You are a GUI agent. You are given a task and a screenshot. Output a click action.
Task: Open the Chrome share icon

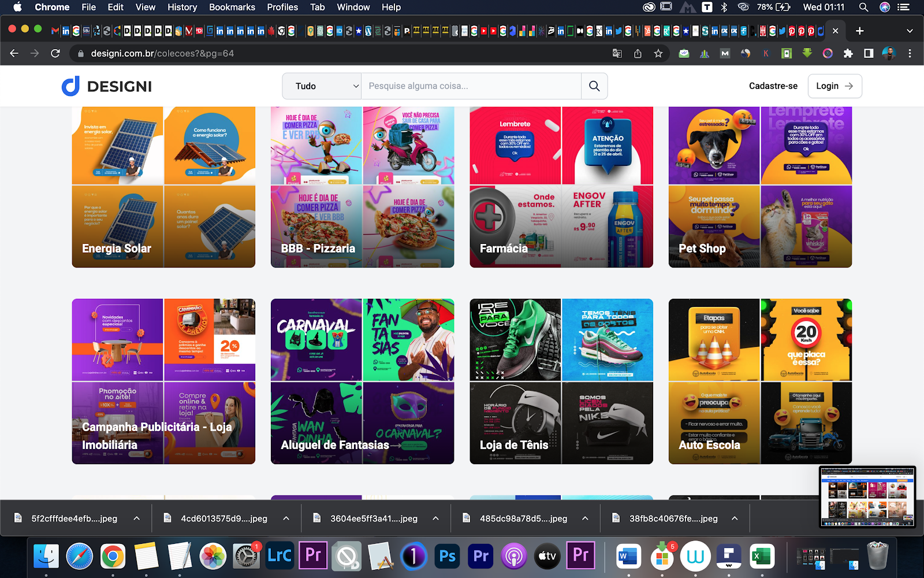(638, 53)
